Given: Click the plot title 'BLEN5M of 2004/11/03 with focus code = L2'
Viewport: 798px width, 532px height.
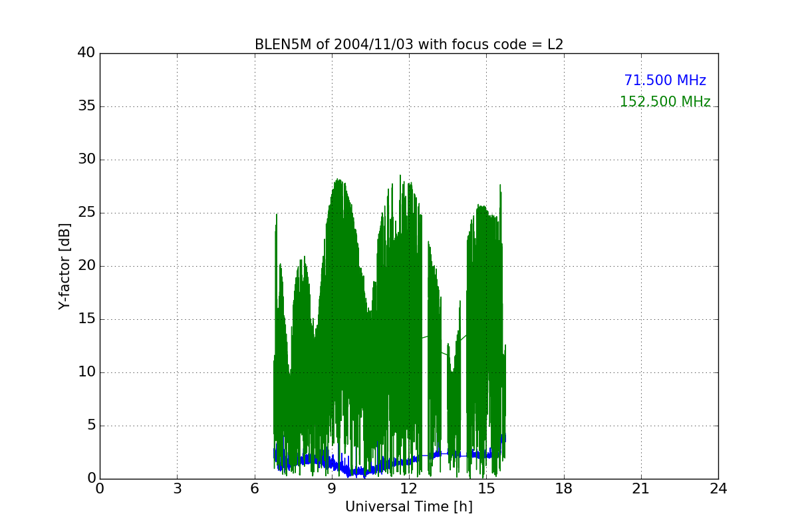Looking at the screenshot, I should point(409,45).
